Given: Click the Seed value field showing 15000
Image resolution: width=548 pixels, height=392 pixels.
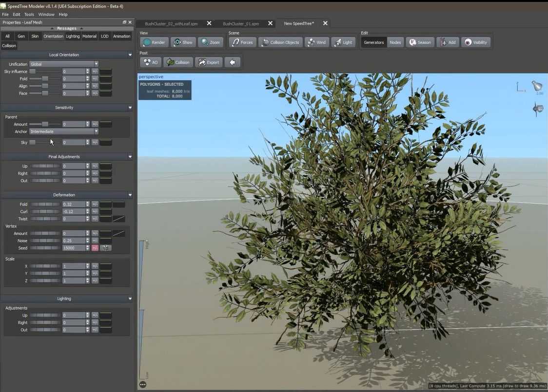Looking at the screenshot, I should 74,248.
